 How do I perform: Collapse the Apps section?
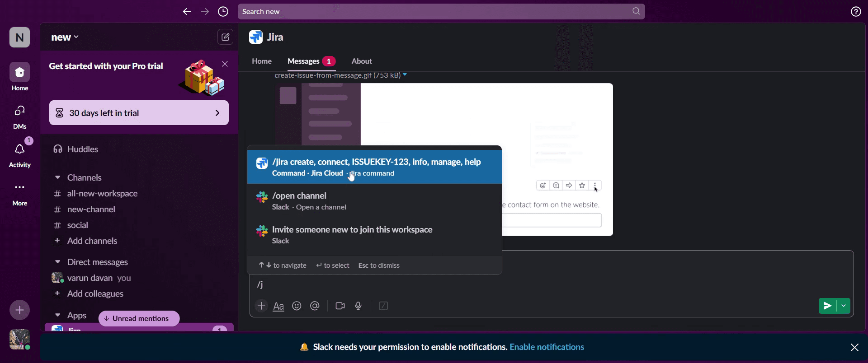coord(57,315)
